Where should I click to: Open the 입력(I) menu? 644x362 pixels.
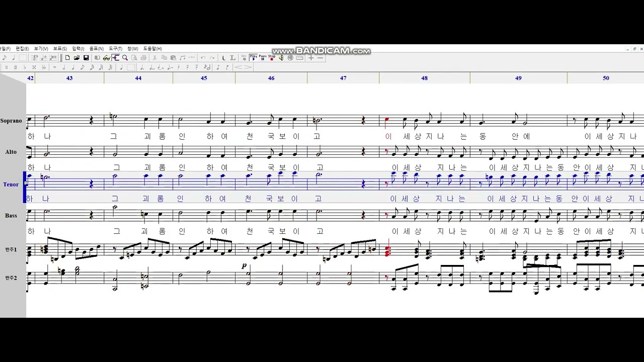[x=78, y=49]
